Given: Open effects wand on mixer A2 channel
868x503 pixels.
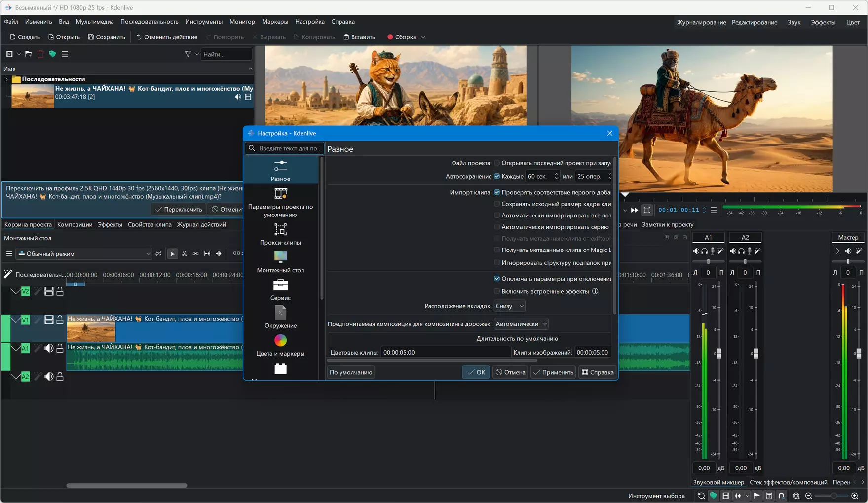Looking at the screenshot, I should (757, 251).
